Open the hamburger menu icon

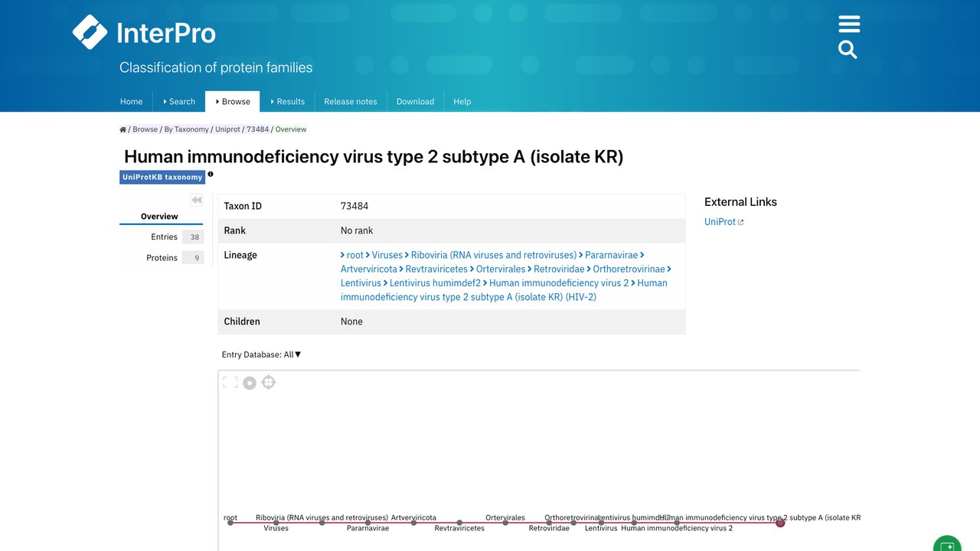849,24
